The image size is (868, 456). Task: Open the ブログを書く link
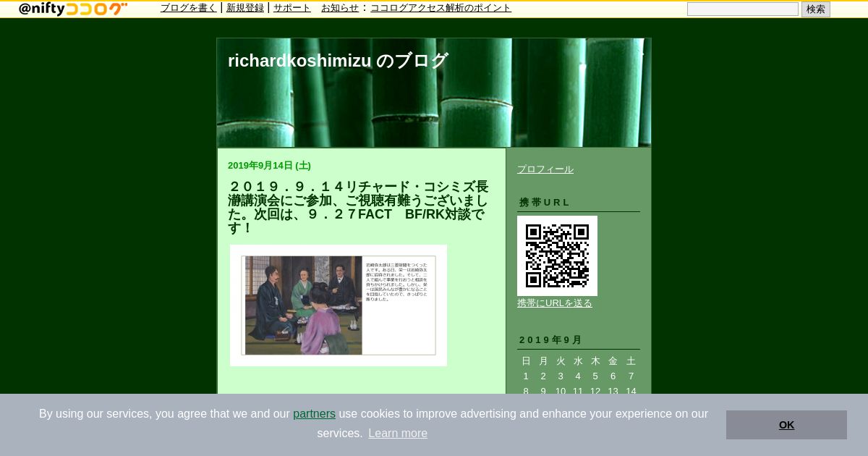coord(189,8)
